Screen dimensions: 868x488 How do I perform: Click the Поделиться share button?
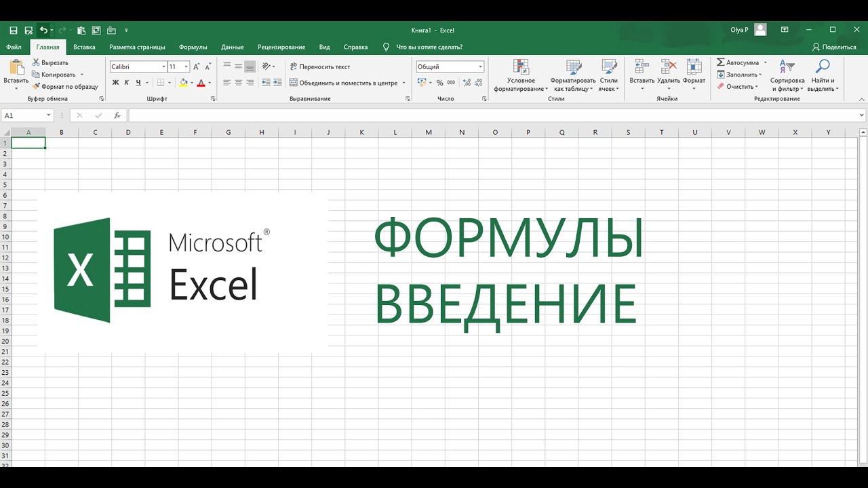click(834, 47)
